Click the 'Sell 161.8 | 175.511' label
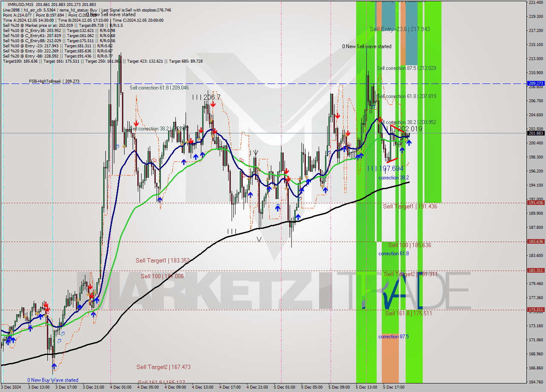The image size is (546, 392). pos(409,313)
